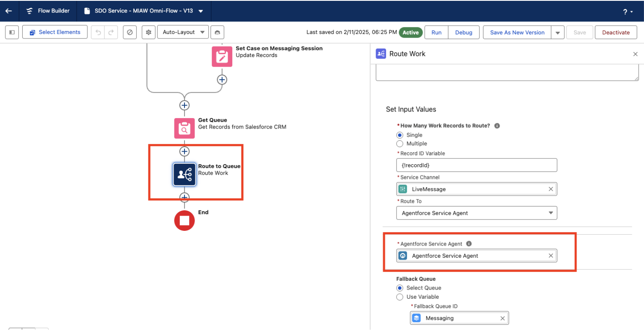Screen dimensions: 644x336
Task: Select the Single work records radio button
Action: (x=400, y=135)
